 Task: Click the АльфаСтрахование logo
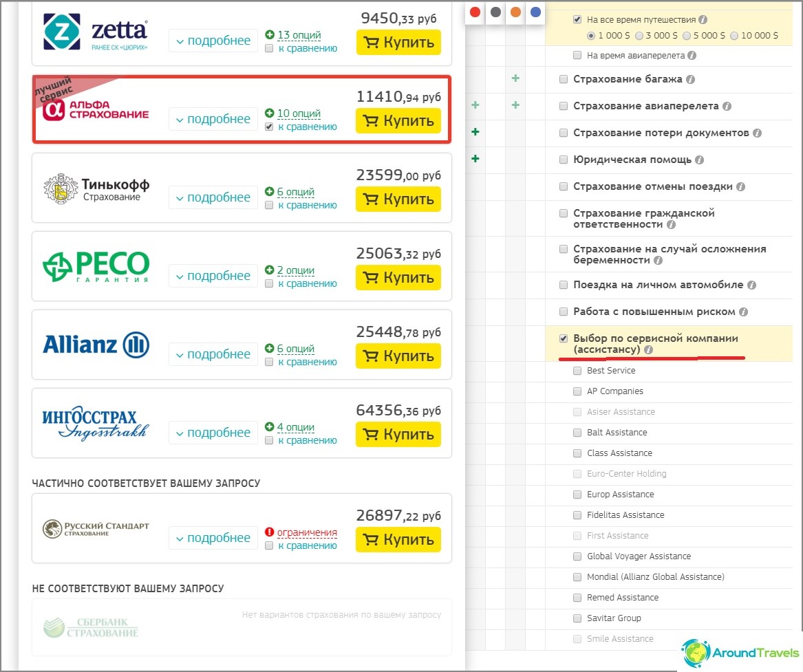96,109
